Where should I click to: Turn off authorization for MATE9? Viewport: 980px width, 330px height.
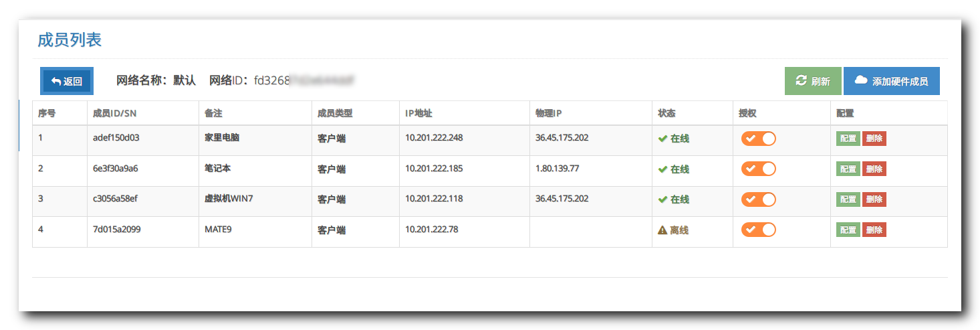(x=758, y=230)
